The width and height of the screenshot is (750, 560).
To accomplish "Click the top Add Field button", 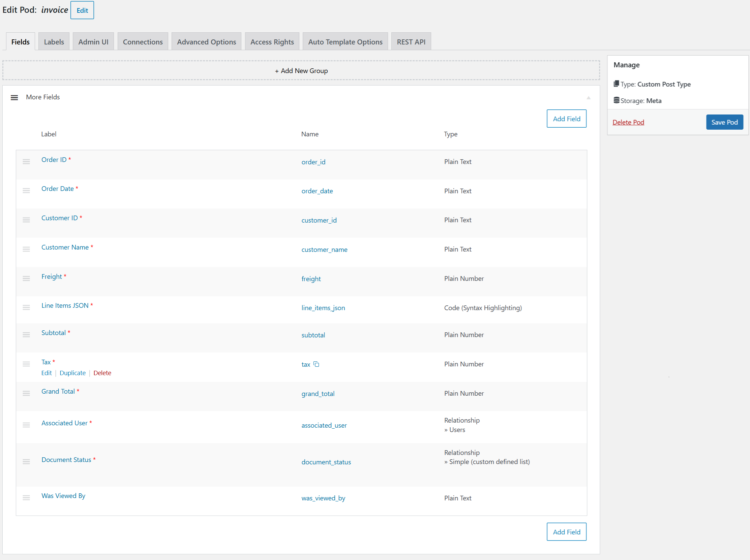I will pos(566,119).
